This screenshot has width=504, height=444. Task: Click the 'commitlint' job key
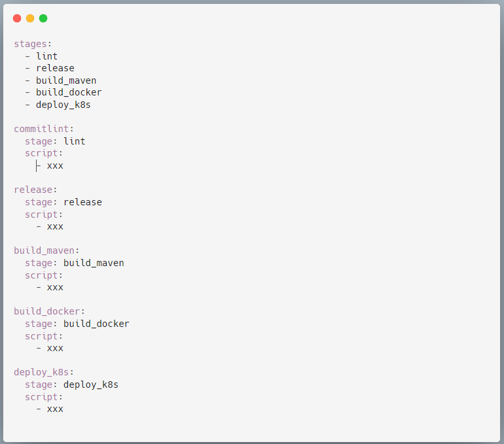coord(41,129)
